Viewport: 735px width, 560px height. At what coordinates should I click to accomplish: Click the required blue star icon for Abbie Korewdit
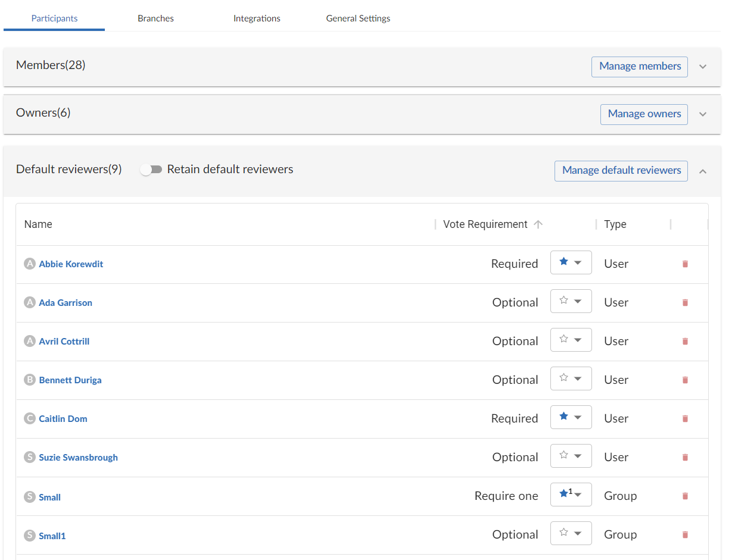(564, 262)
